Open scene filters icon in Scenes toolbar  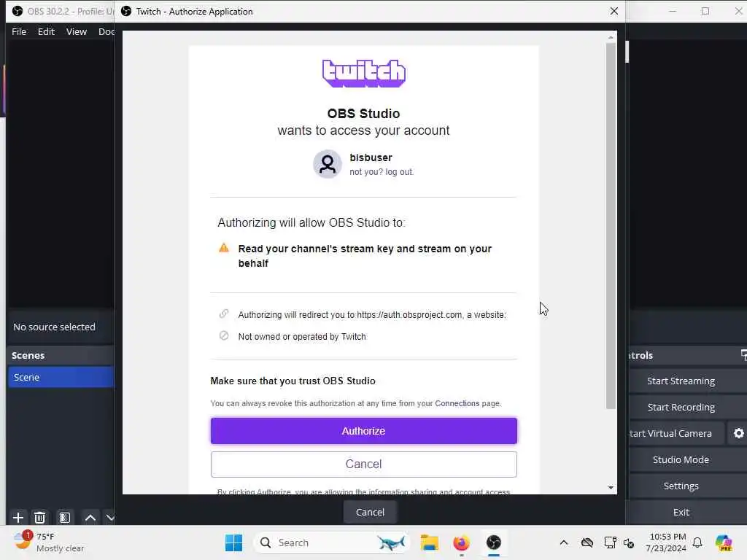[65, 517]
